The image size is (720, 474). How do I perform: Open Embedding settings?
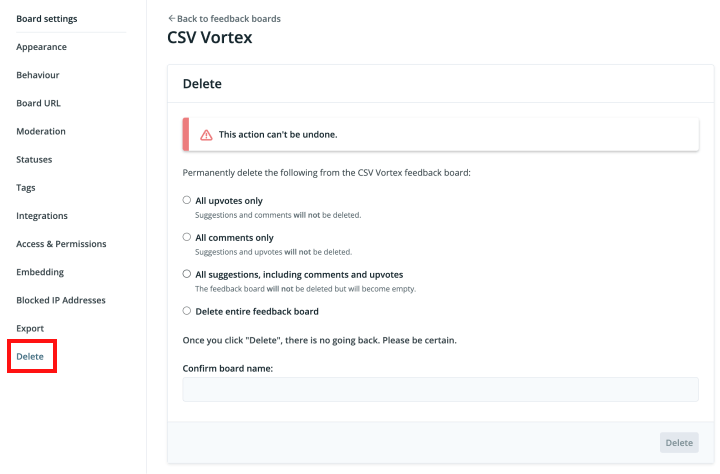pyautogui.click(x=40, y=272)
